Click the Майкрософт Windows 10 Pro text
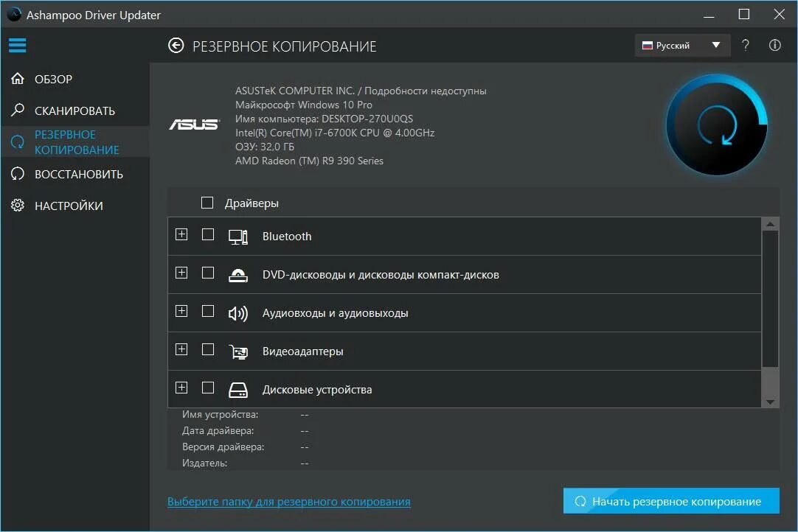 pos(304,105)
